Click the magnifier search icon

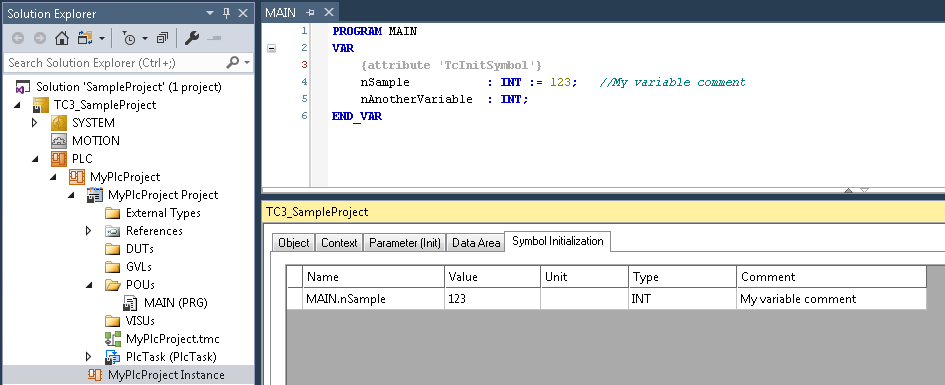[232, 62]
